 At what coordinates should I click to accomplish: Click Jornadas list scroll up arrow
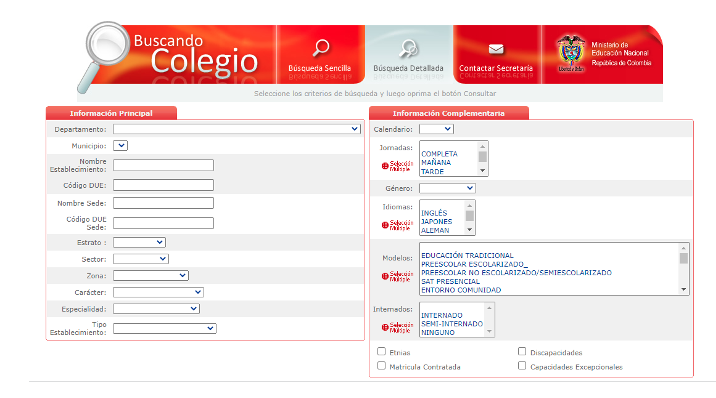[483, 147]
